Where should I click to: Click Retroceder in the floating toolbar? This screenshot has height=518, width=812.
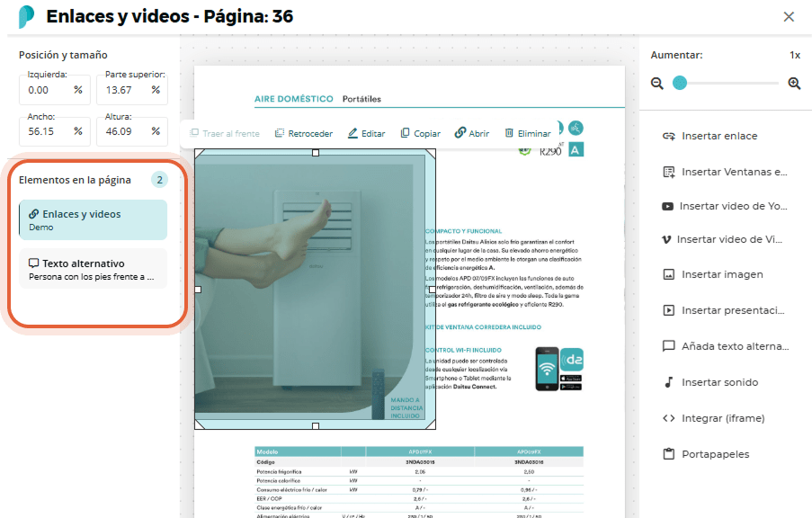(x=304, y=134)
